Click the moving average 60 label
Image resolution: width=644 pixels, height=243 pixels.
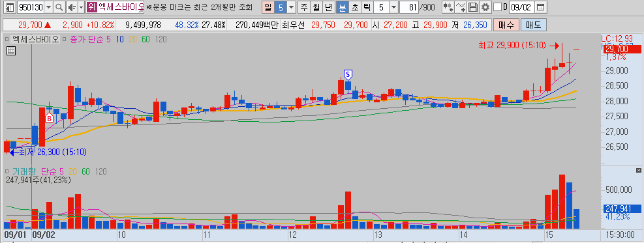(145, 39)
